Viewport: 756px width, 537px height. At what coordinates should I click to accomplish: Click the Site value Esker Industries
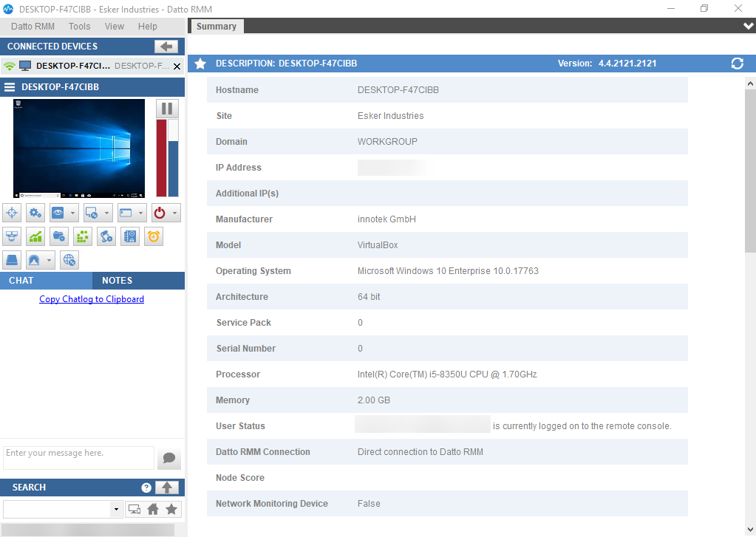coord(390,116)
